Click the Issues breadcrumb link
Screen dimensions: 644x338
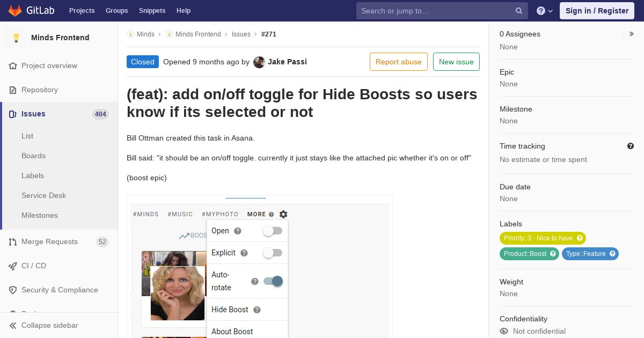coord(241,34)
